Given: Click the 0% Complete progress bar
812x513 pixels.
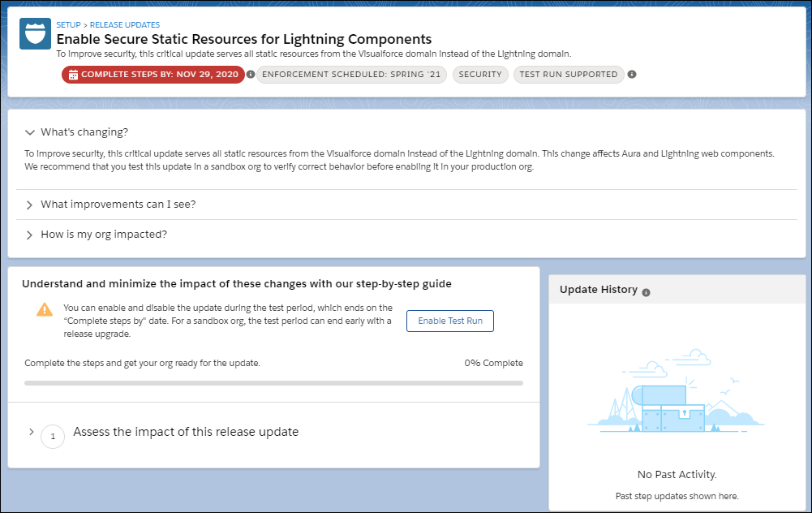Looking at the screenshot, I should [x=273, y=383].
